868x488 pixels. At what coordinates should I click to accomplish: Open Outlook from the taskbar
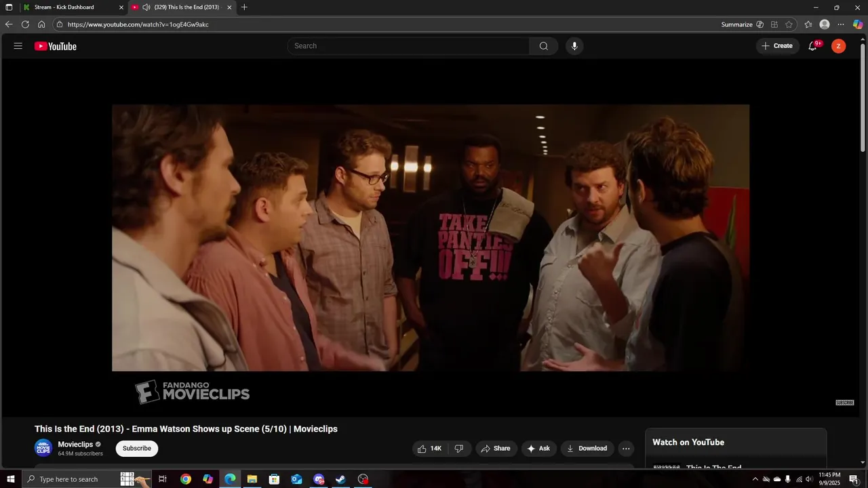[x=296, y=479]
